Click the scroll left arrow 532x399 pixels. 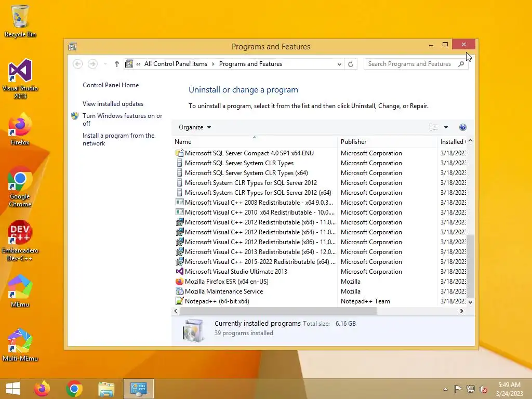pyautogui.click(x=176, y=311)
